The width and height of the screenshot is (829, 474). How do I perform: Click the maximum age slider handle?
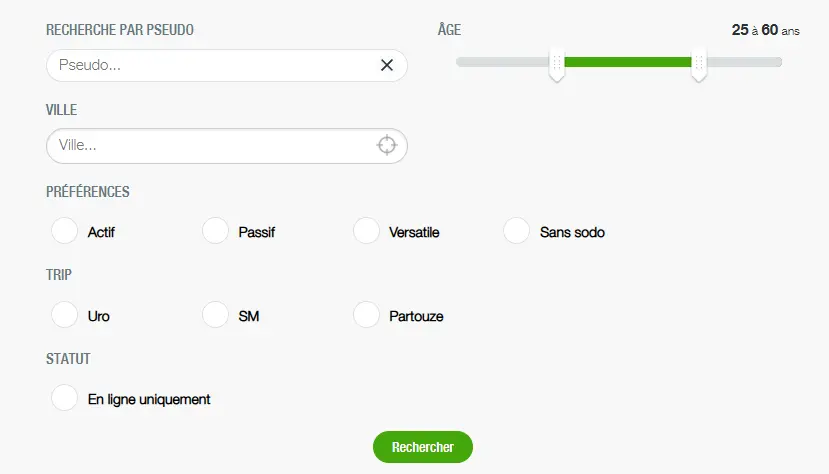click(x=699, y=64)
